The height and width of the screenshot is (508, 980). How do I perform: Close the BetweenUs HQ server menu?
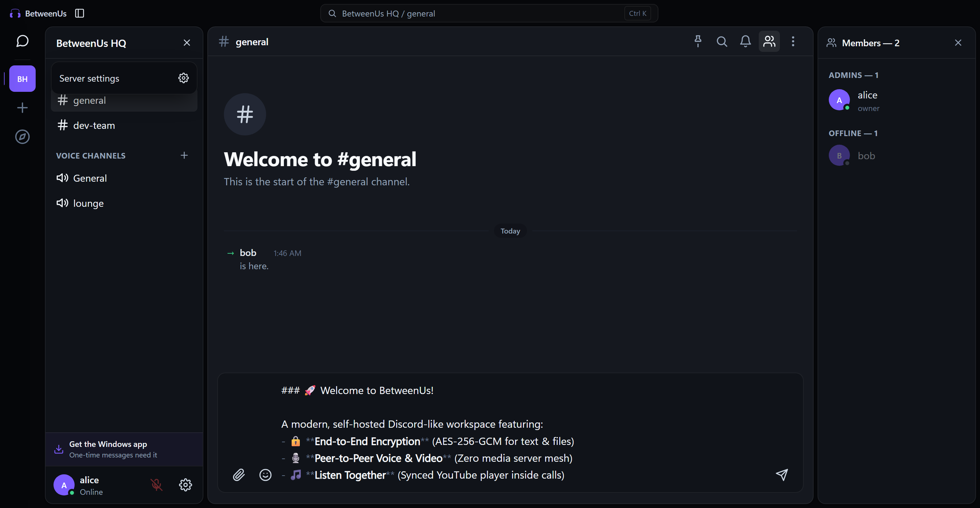[187, 43]
